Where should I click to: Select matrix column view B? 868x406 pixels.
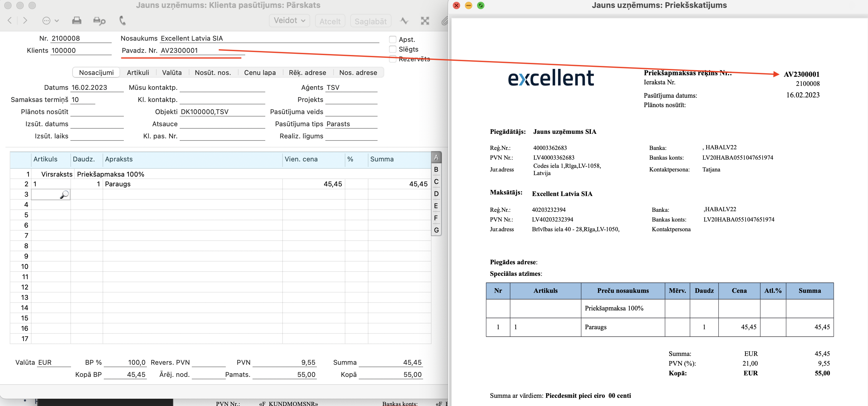tap(436, 170)
